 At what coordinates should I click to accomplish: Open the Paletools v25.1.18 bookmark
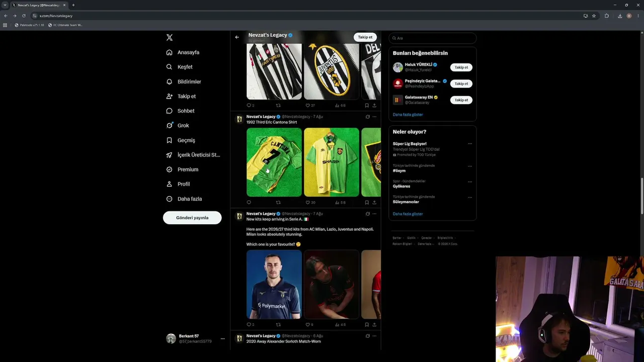(29, 25)
